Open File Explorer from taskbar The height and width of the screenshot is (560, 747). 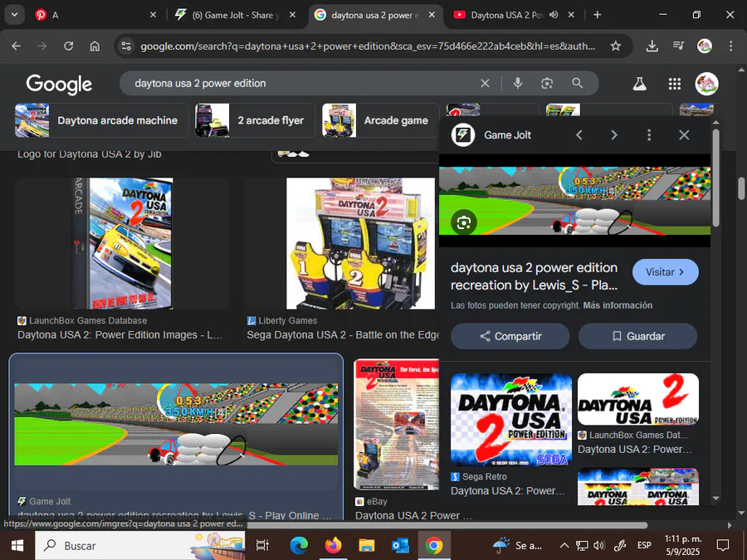pyautogui.click(x=367, y=545)
